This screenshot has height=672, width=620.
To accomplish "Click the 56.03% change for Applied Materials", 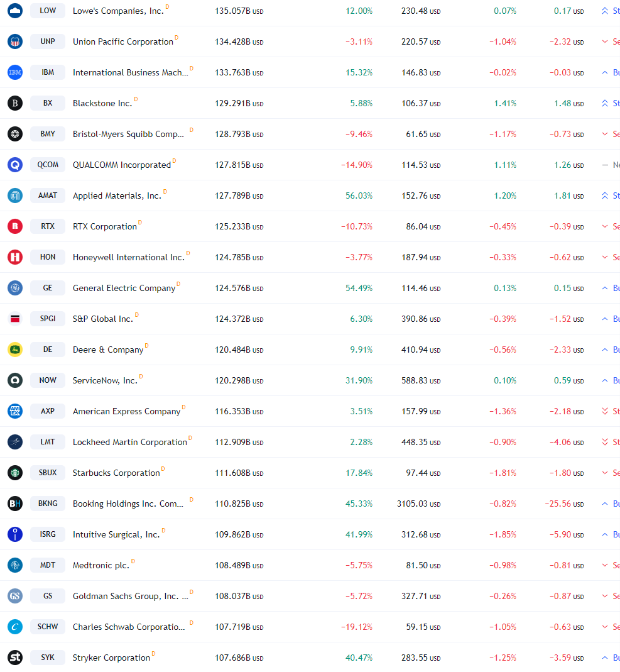I will 359,196.
